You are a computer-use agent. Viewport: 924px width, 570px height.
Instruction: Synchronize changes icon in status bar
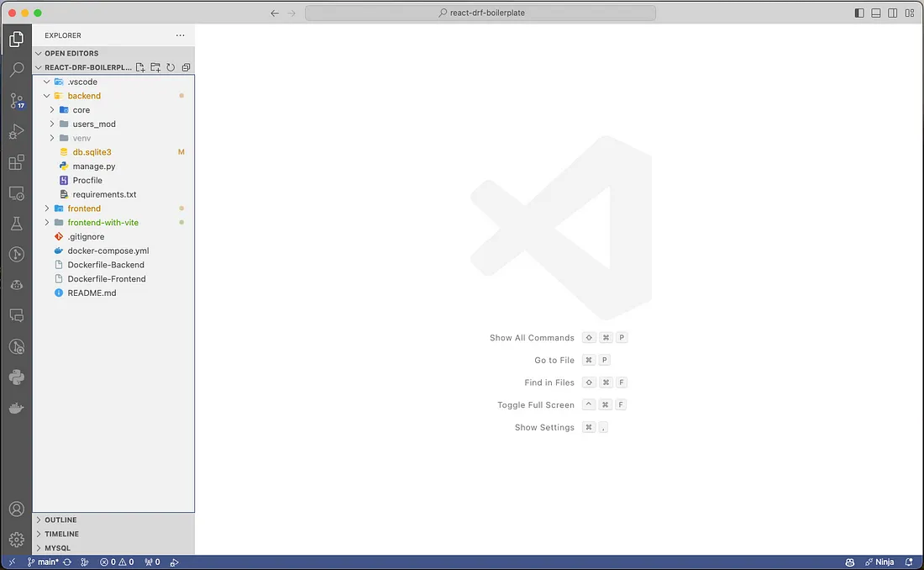pos(67,562)
